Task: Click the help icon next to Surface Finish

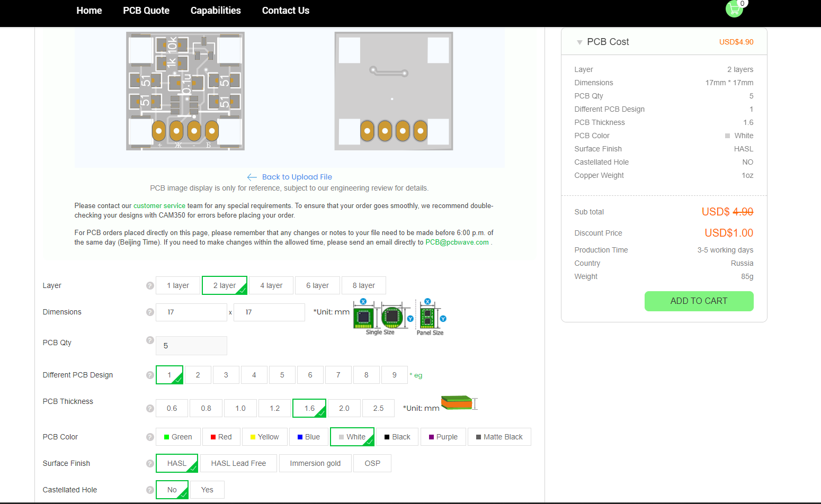Action: click(x=150, y=463)
